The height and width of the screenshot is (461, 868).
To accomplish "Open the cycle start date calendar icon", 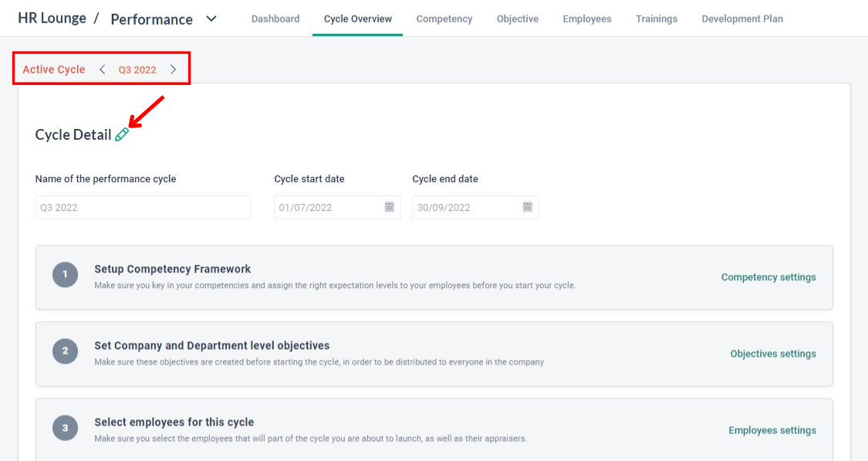I will [x=389, y=207].
